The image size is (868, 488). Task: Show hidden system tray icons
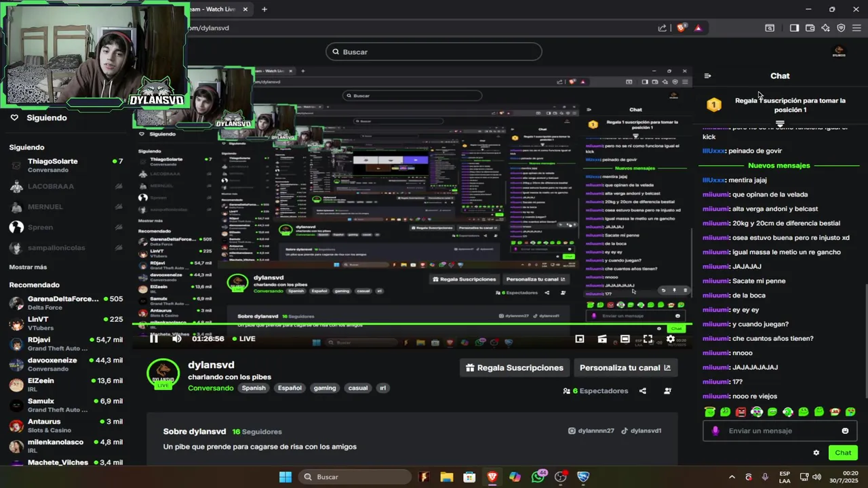(x=732, y=477)
